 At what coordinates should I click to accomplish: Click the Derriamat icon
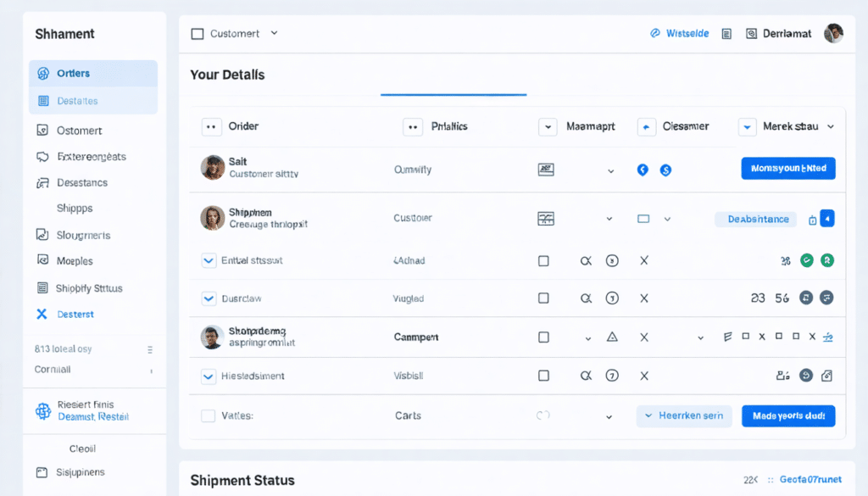pyautogui.click(x=751, y=34)
